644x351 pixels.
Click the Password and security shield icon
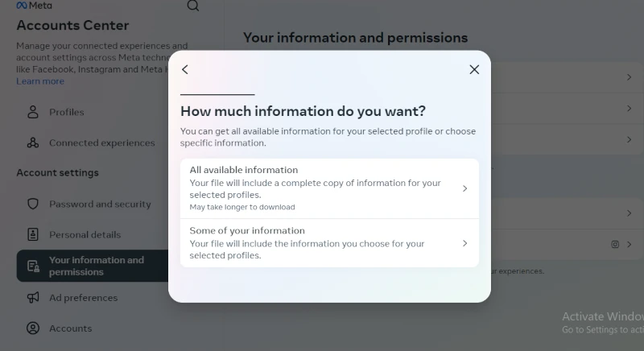[33, 204]
